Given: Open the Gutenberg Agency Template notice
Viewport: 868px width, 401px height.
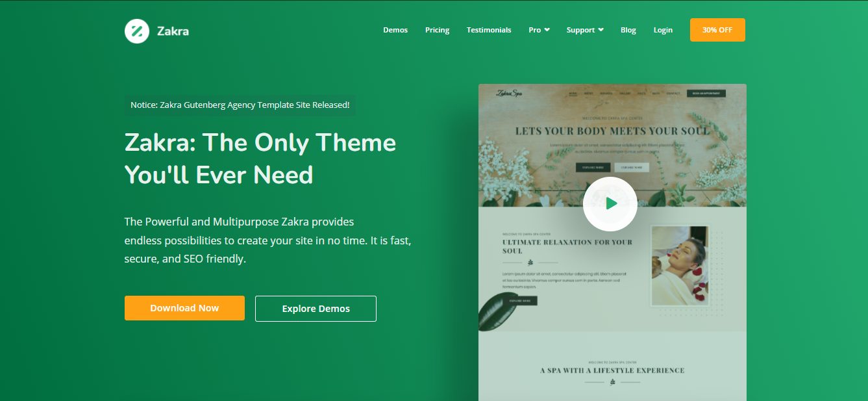Looking at the screenshot, I should coord(240,105).
